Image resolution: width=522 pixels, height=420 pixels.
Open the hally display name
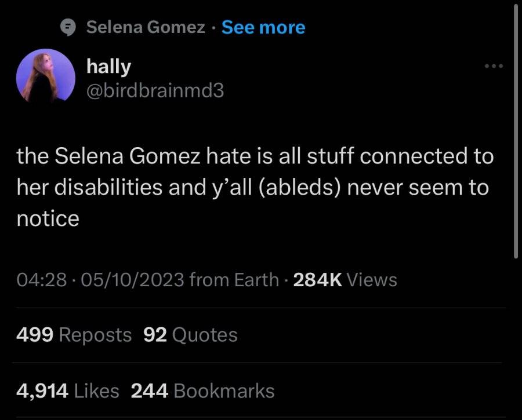108,67
